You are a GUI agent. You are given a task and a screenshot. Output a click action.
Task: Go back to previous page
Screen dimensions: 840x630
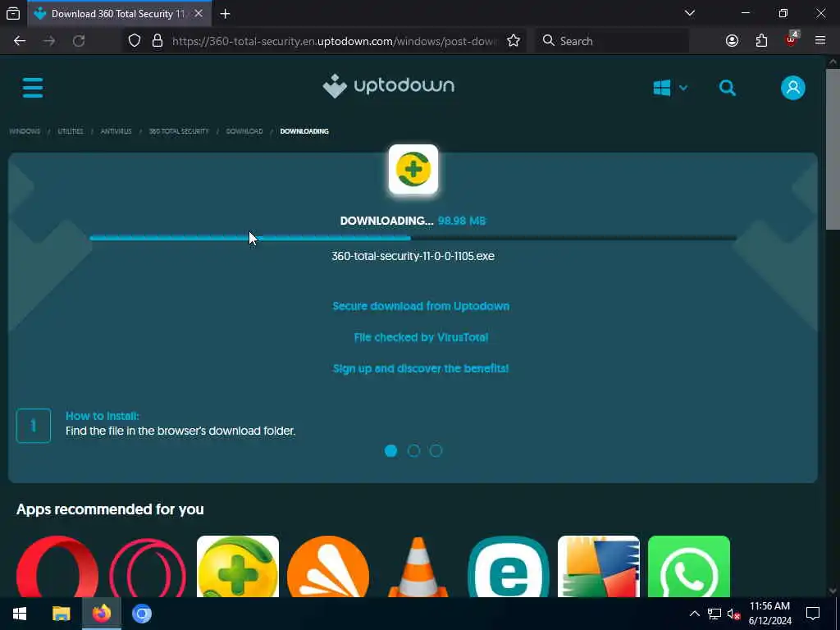pos(20,41)
